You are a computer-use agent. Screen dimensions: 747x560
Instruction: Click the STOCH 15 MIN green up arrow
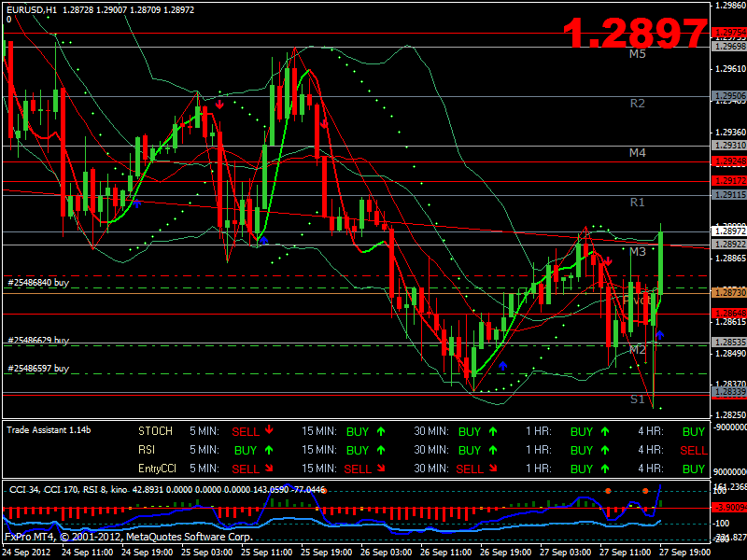pos(381,431)
